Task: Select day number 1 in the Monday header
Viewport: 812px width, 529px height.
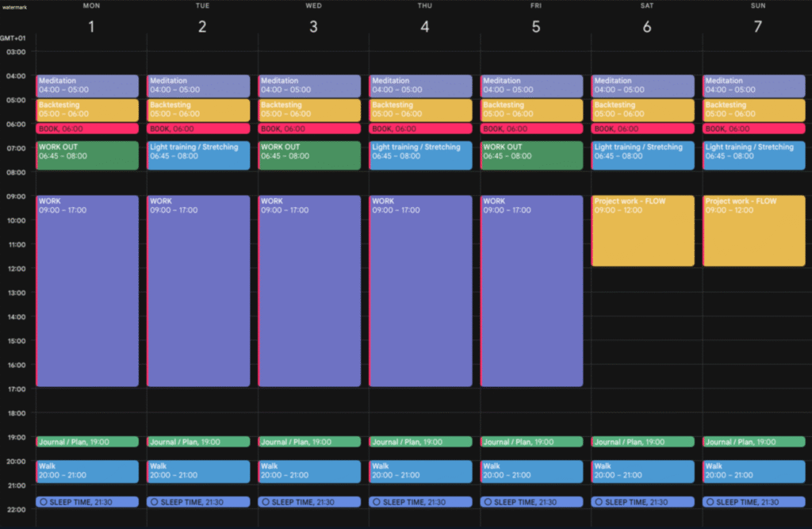Action: (91, 26)
